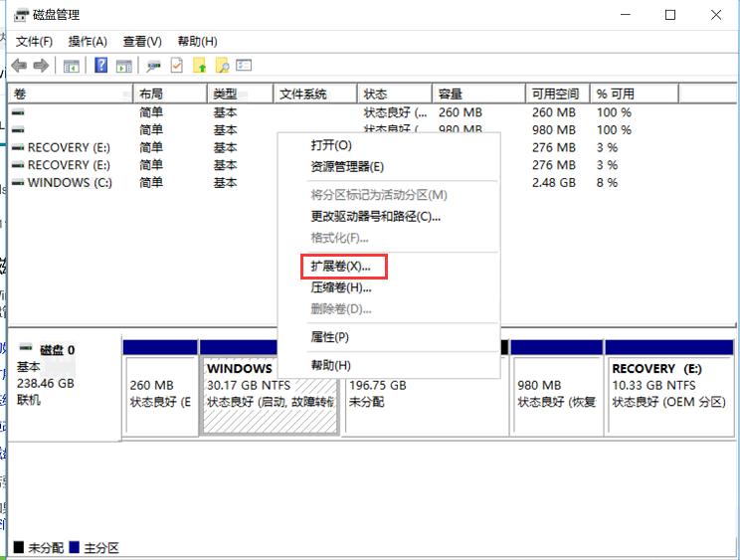Toggle the show/hide action pane icon

(123, 66)
